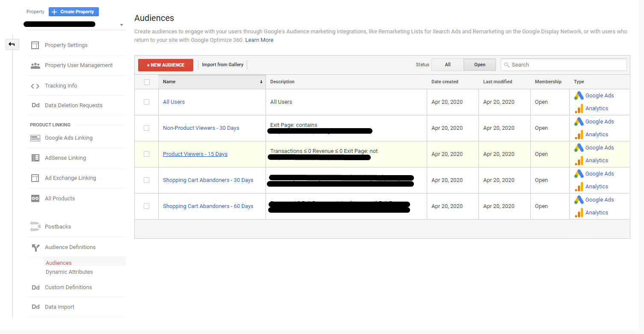Screen dimensions: 644x334
Task: Select the Product Viewers - 15 Days checkbox
Action: point(147,154)
